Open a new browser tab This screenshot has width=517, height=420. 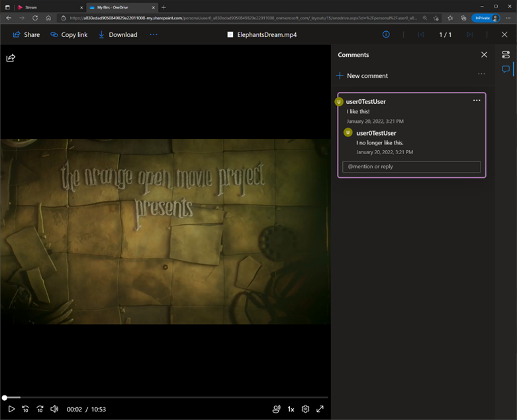[164, 7]
